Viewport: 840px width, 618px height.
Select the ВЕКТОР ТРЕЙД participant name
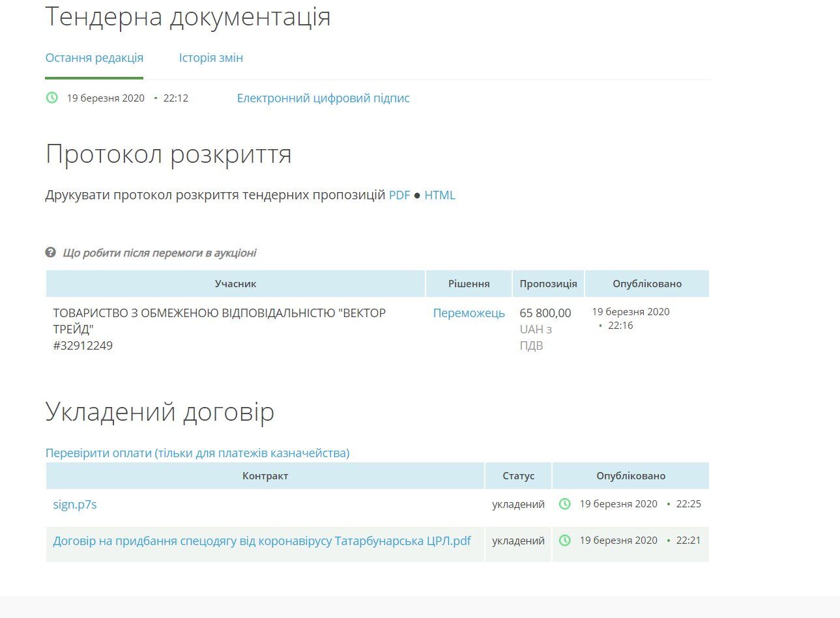click(x=220, y=321)
